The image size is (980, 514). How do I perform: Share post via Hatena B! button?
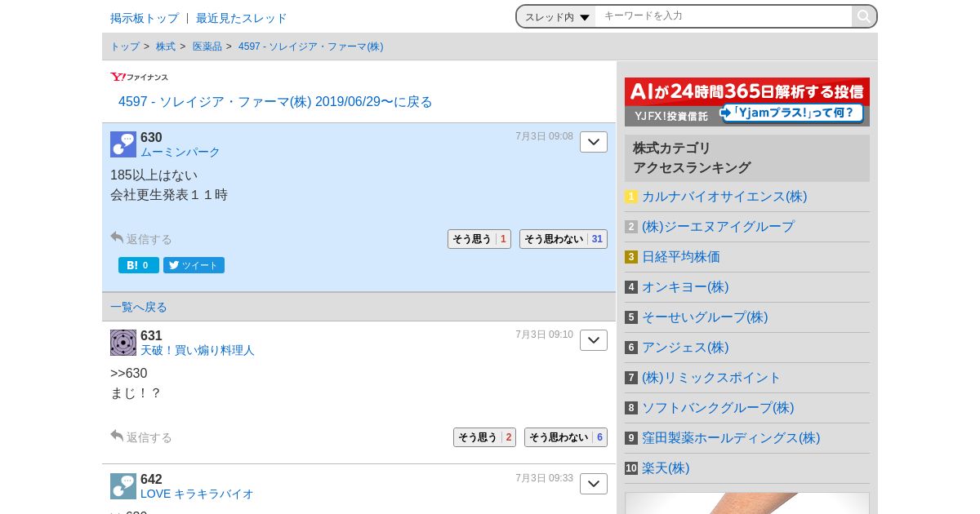click(x=139, y=265)
